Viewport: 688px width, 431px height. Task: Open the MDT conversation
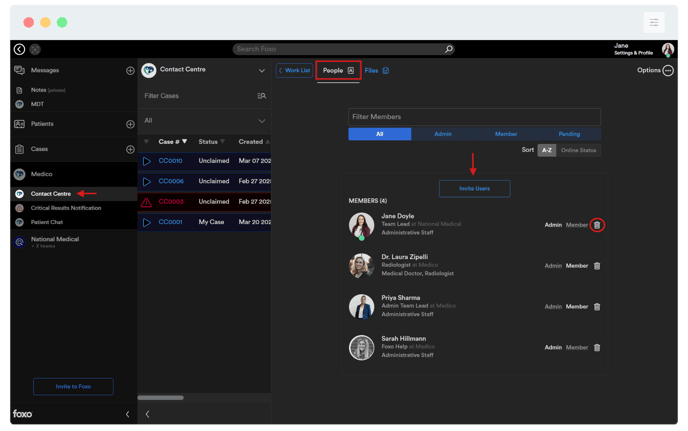coord(37,104)
